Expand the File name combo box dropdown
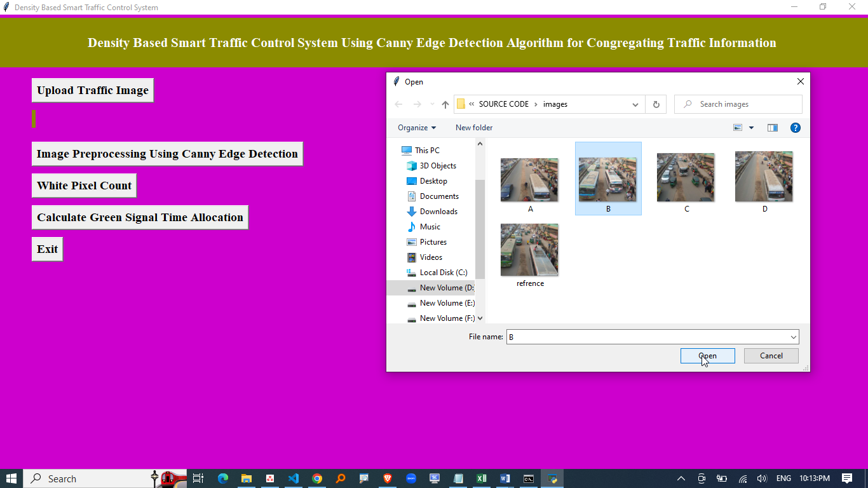868x488 pixels. tap(793, 337)
